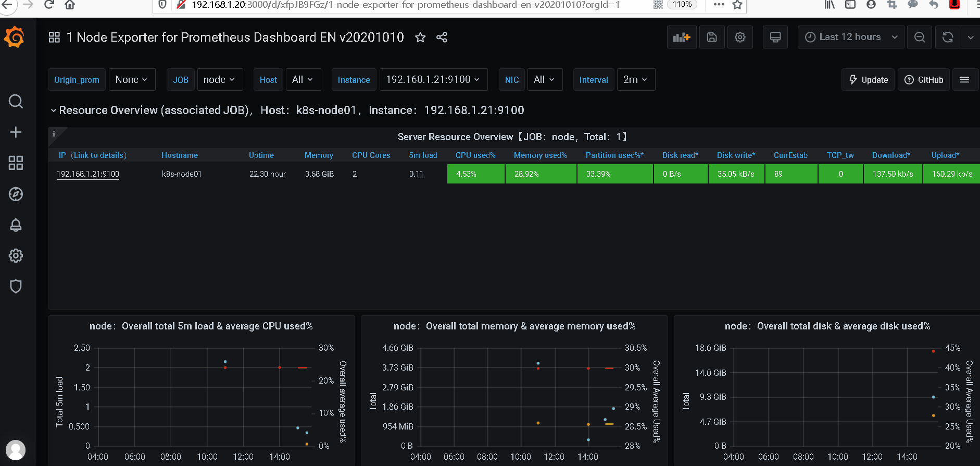
Task: Open the Interval 2m dropdown
Action: coord(636,80)
